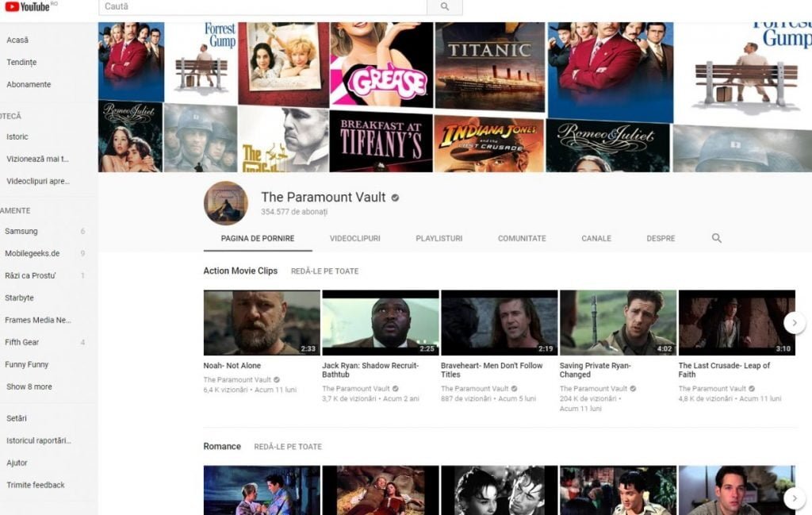Open title Jack Ryan: Shadow Recruit- Bathtub
Screen dimensions: 812x515
(370, 370)
